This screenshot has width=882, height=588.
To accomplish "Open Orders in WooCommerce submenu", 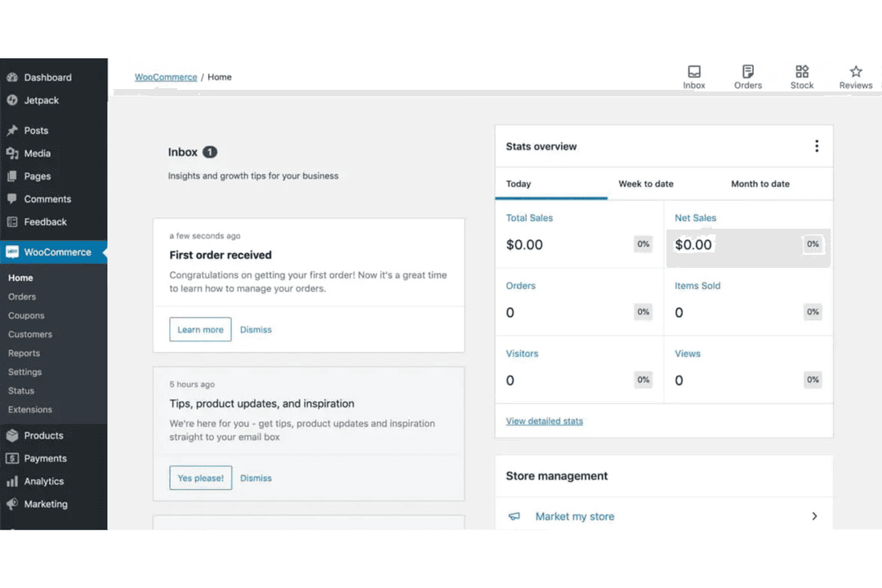I will [22, 296].
